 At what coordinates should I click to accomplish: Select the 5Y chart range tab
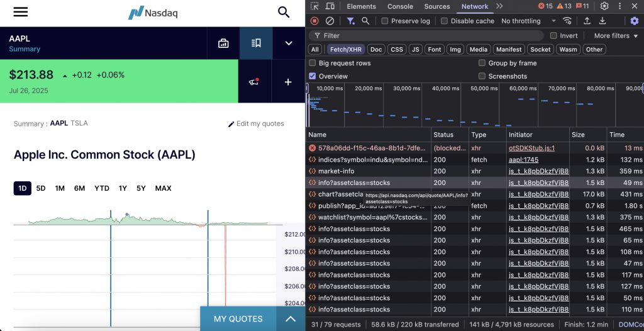click(141, 188)
